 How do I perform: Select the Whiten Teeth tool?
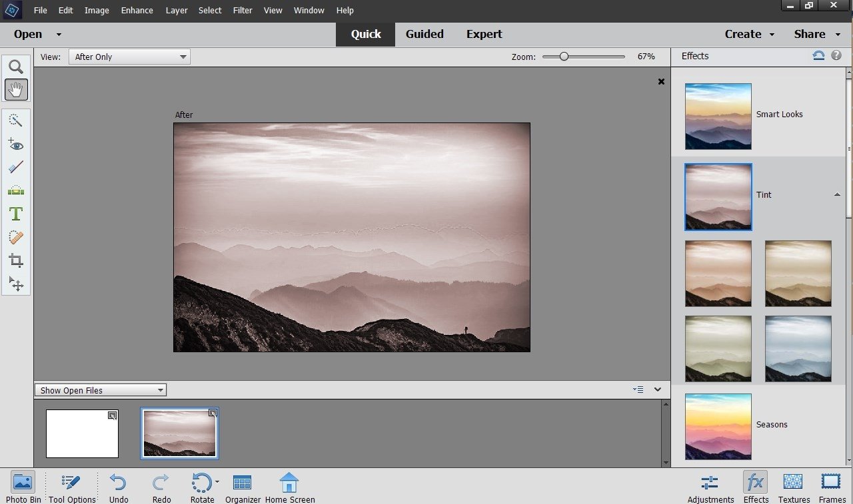[16, 166]
